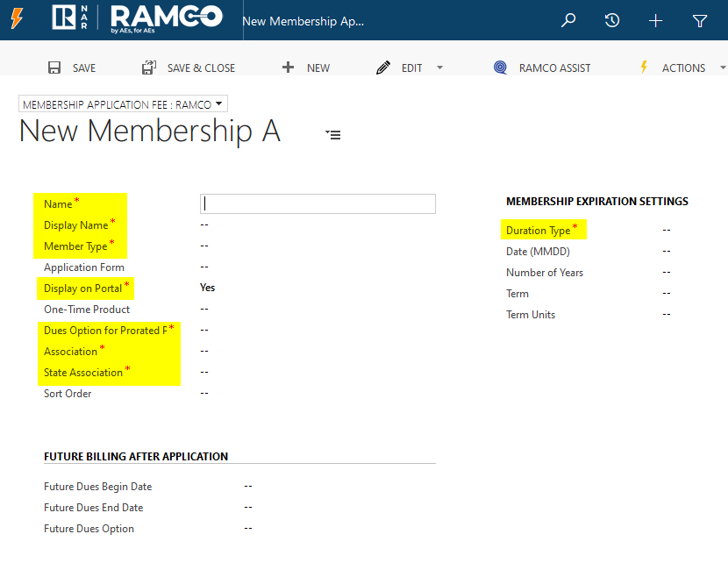Viewport: 728px width, 577px height.
Task: Open the Membership Application Fee form selector
Action: pos(123,104)
